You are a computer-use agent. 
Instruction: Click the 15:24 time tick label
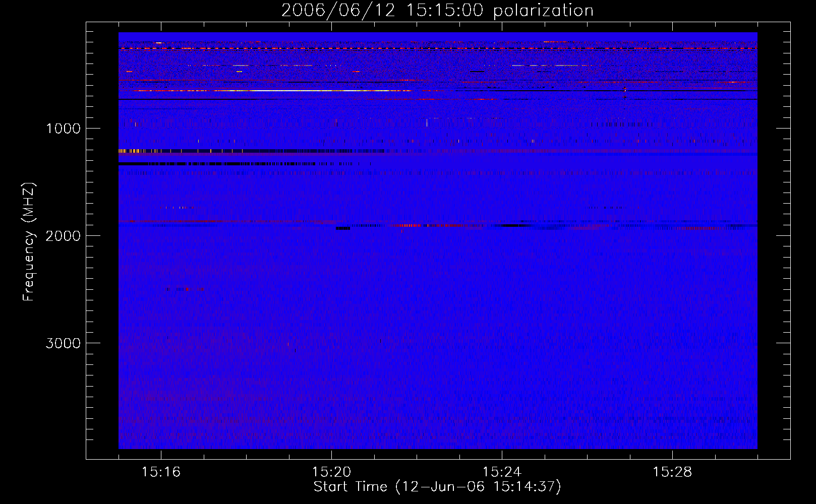(502, 472)
